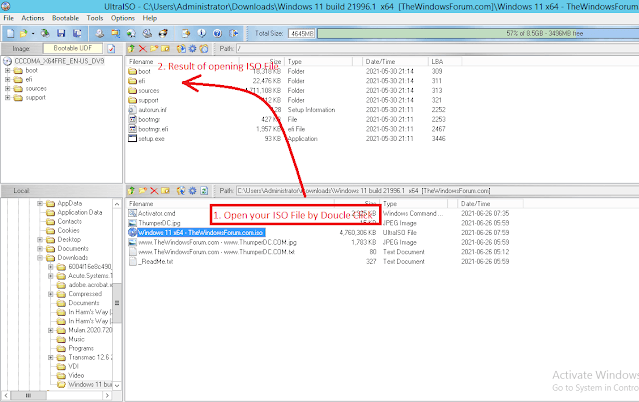Open the Options menu
Viewport: 639px width, 402px height.
[123, 18]
